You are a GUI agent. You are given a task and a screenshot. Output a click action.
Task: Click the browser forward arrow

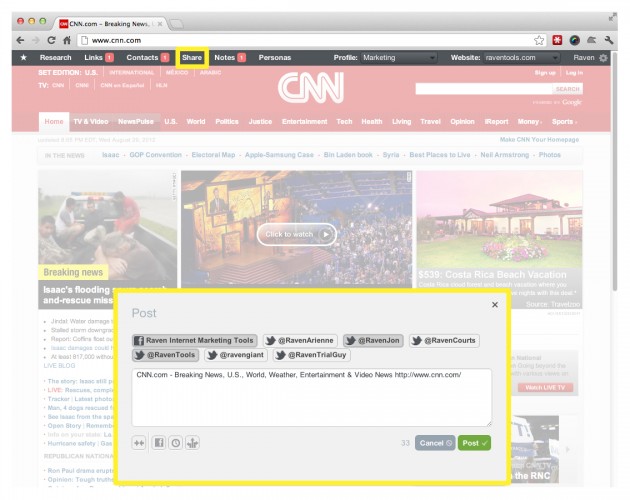pyautogui.click(x=36, y=40)
